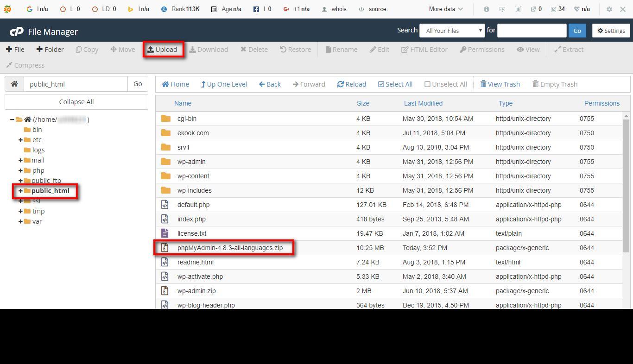Open the Permissions tool

pos(482,49)
